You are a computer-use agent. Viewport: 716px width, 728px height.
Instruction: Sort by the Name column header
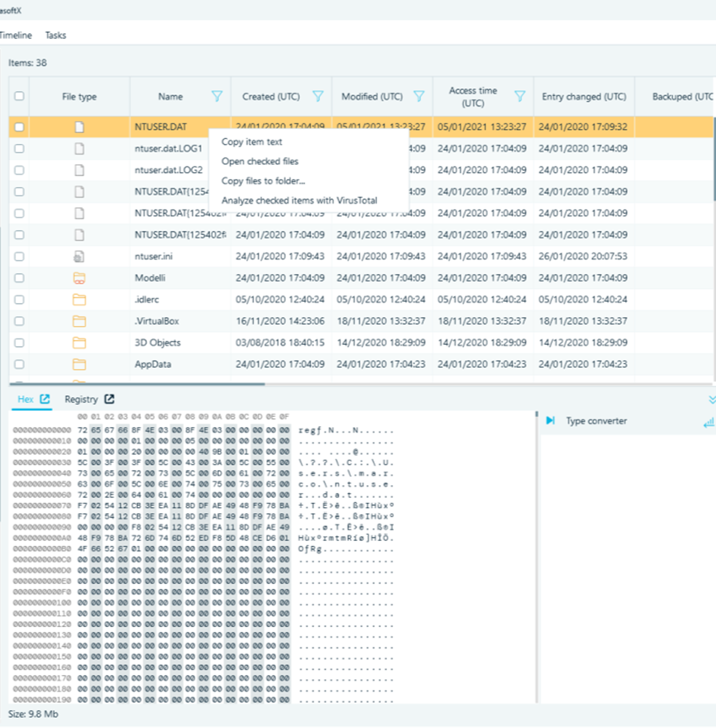pyautogui.click(x=170, y=96)
